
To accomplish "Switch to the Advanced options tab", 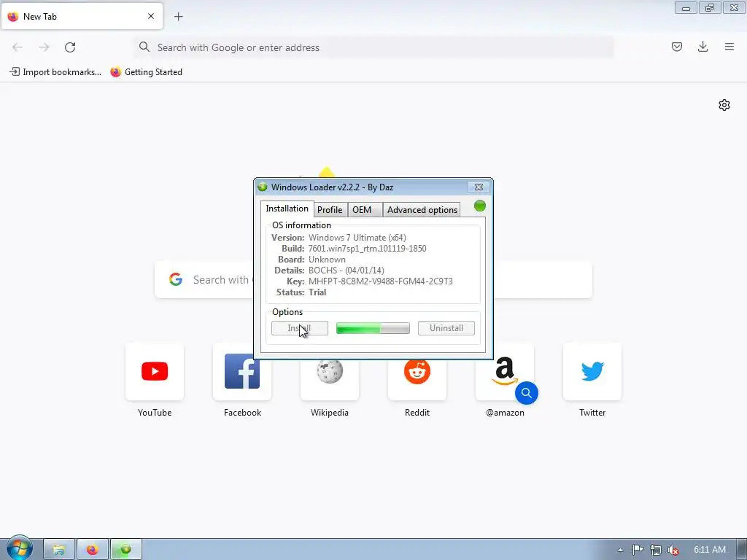I will click(422, 209).
